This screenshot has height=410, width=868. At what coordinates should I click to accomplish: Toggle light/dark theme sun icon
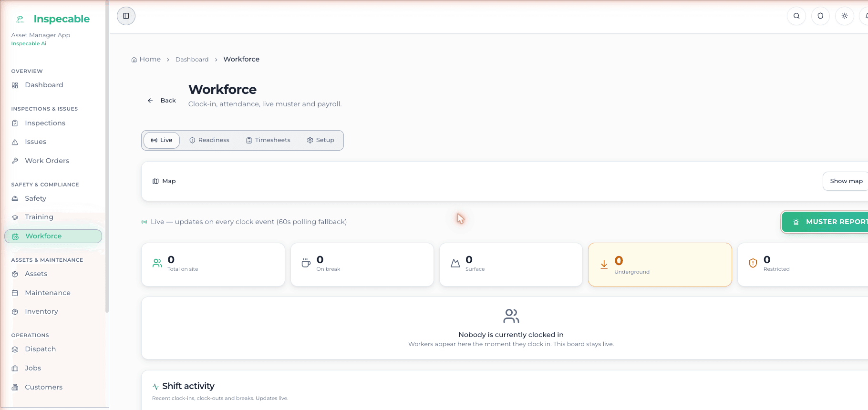point(845,16)
